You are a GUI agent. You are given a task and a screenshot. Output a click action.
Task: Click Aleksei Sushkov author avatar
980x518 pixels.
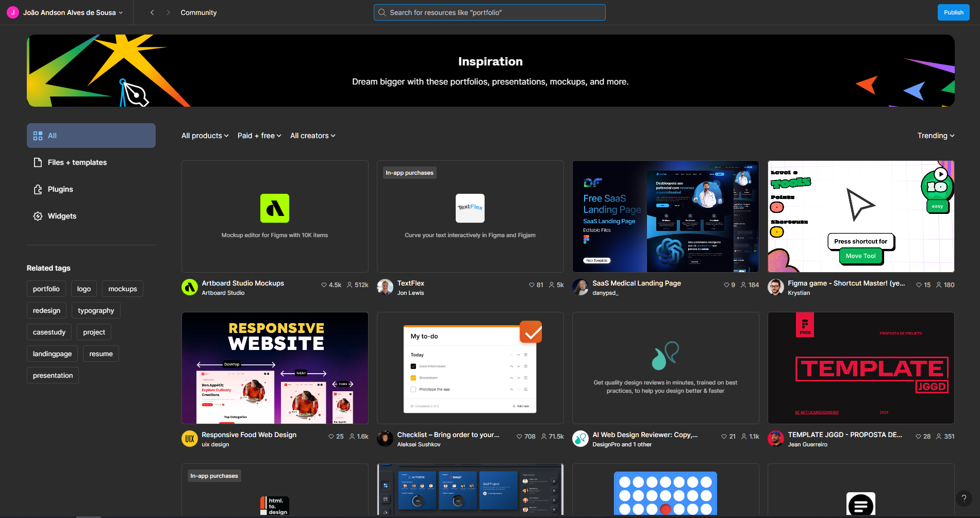point(385,439)
